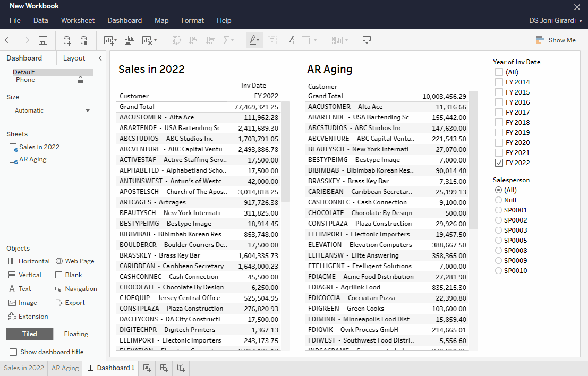
Task: Expand the highlight tool dropdown arrow
Action: click(x=258, y=40)
